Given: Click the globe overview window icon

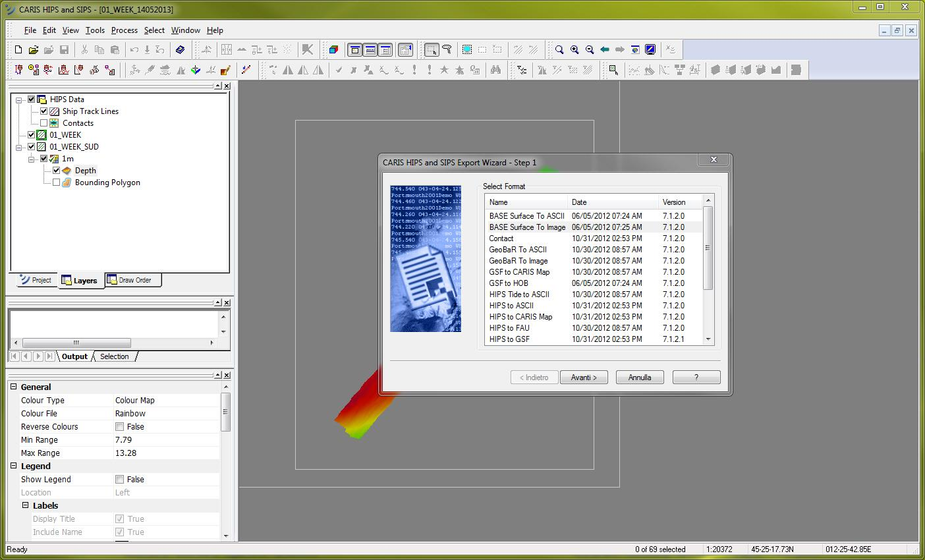Looking at the screenshot, I should 635,49.
